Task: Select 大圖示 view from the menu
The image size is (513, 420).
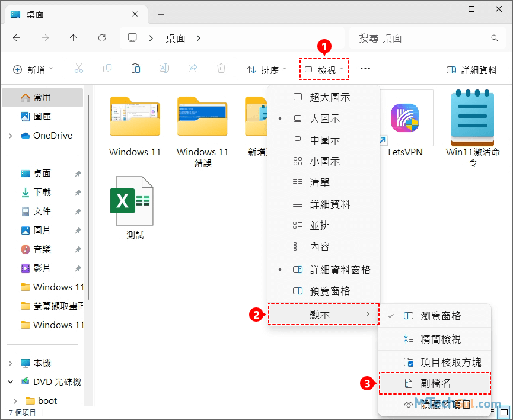Action: [x=324, y=118]
